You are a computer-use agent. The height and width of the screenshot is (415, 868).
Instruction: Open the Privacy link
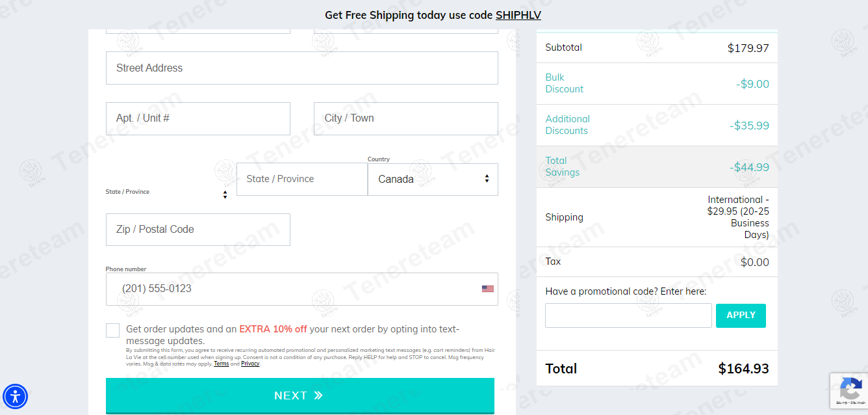(x=250, y=364)
